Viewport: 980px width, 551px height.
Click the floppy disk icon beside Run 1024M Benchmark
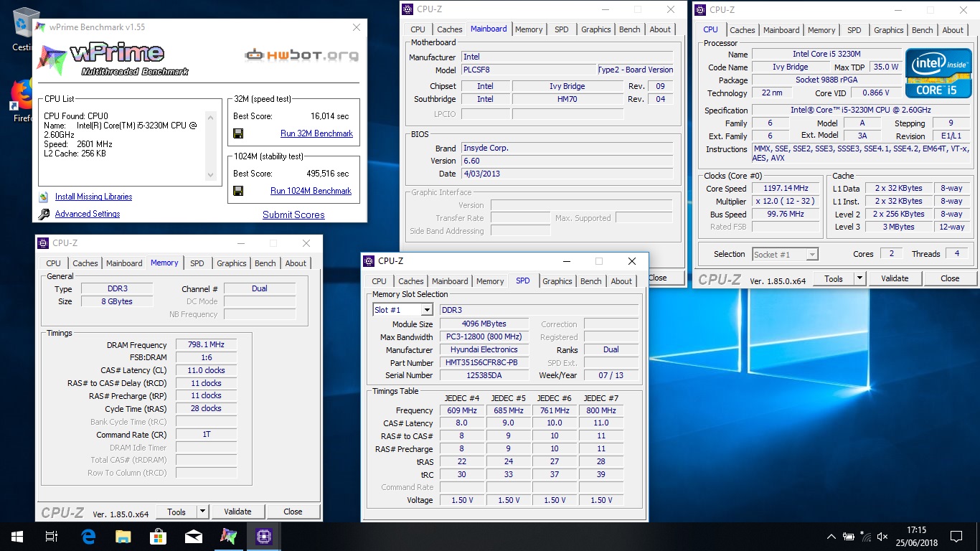coord(238,191)
